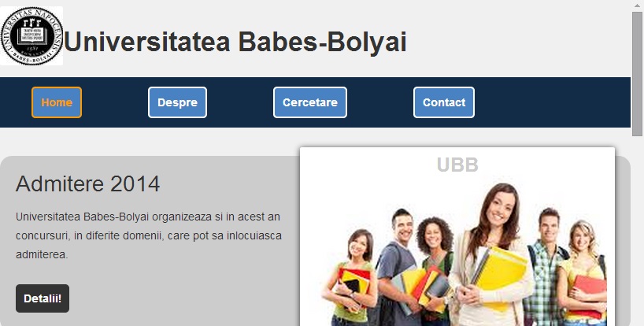
Task: Click the Babes-Bolyai university seal logo
Action: click(x=31, y=36)
